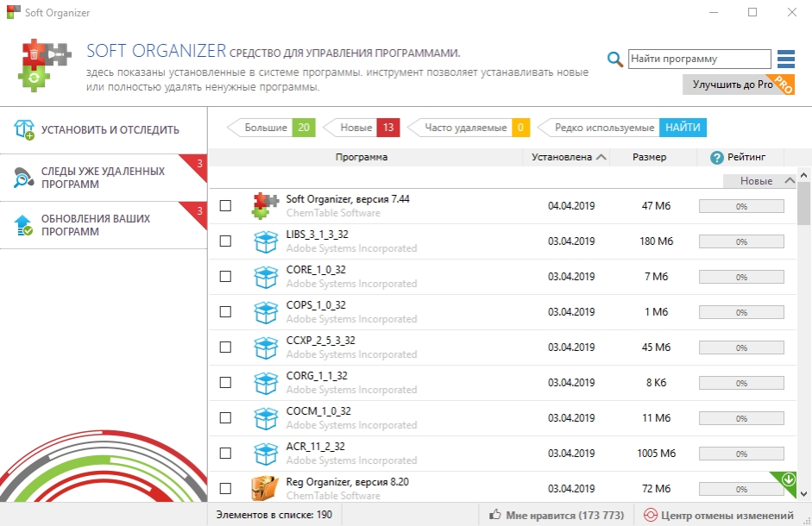This screenshot has height=526, width=812.
Task: Click the Soft Organizer title bar icon
Action: pos(14,12)
